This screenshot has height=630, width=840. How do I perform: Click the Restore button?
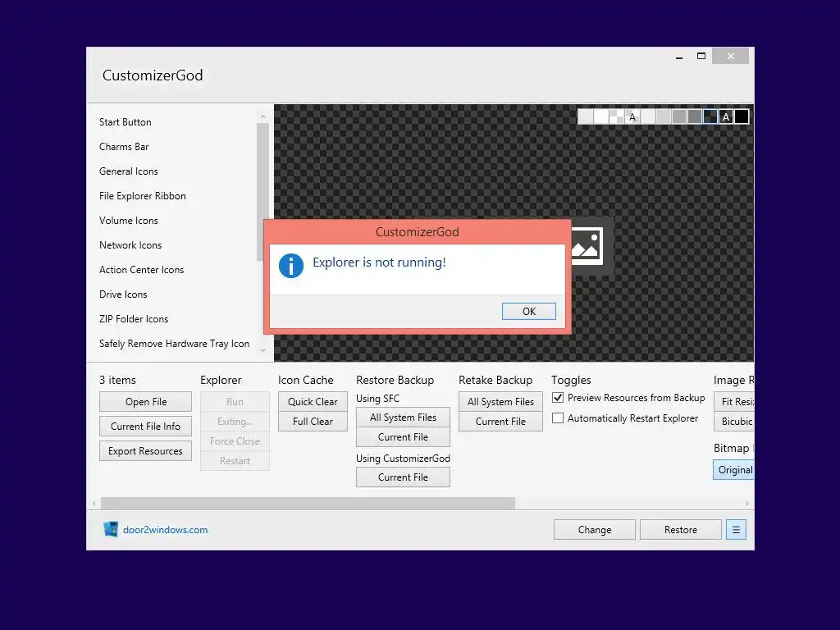(681, 530)
